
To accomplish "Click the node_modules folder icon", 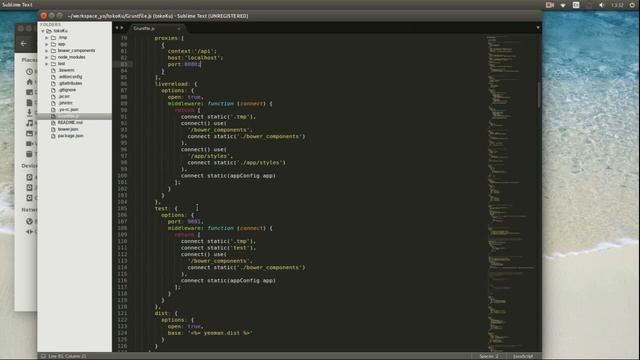I will [x=53, y=57].
